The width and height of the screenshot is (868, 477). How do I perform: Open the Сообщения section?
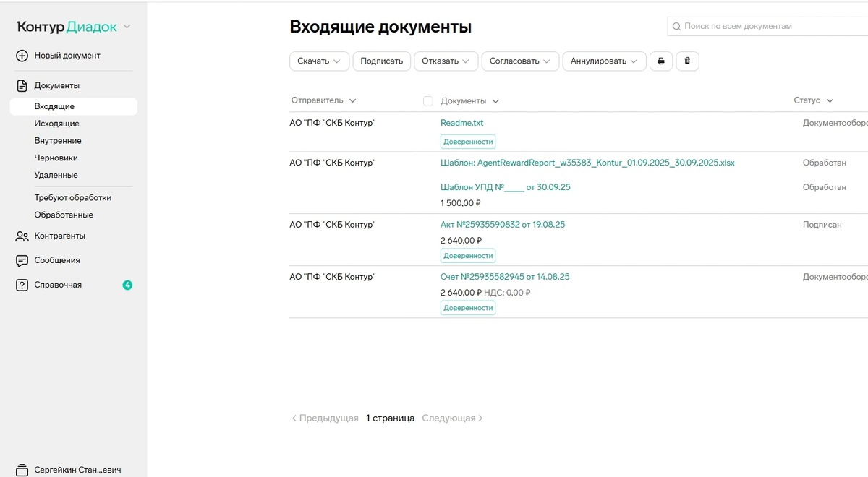point(57,260)
